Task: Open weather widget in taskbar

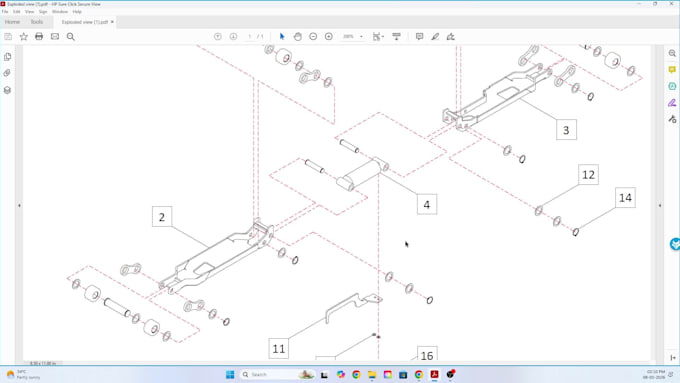Action: [x=24, y=374]
